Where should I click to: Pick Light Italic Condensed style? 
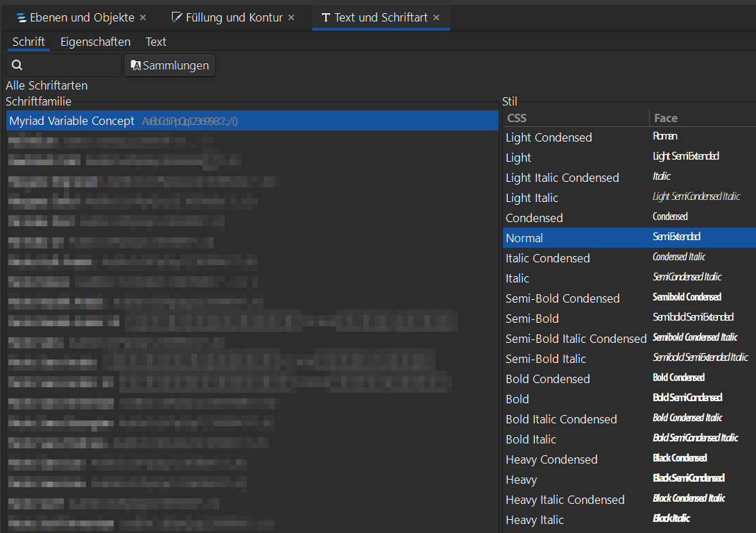629,178
